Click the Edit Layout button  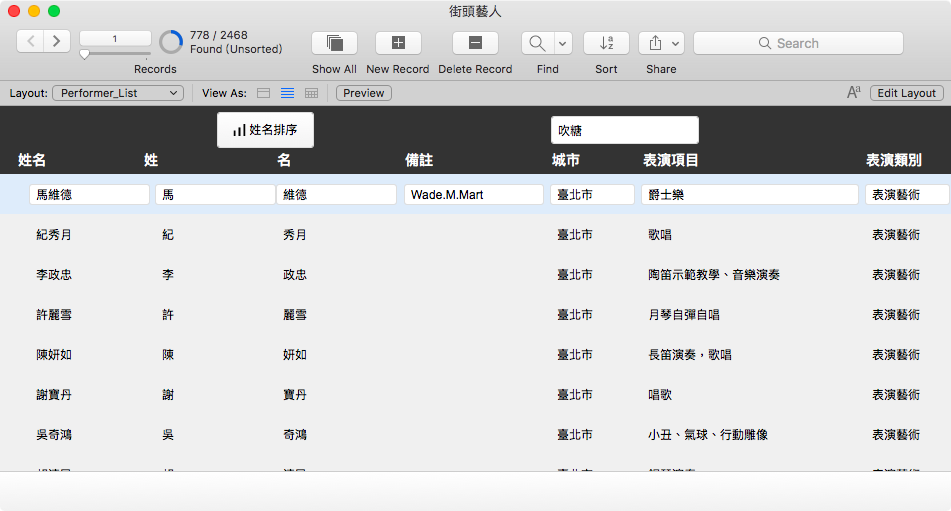(907, 93)
